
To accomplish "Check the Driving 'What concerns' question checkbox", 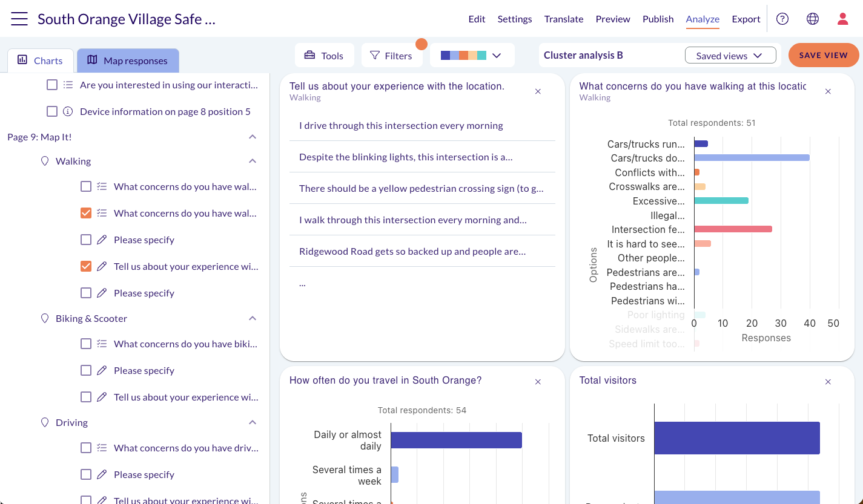I will tap(86, 448).
